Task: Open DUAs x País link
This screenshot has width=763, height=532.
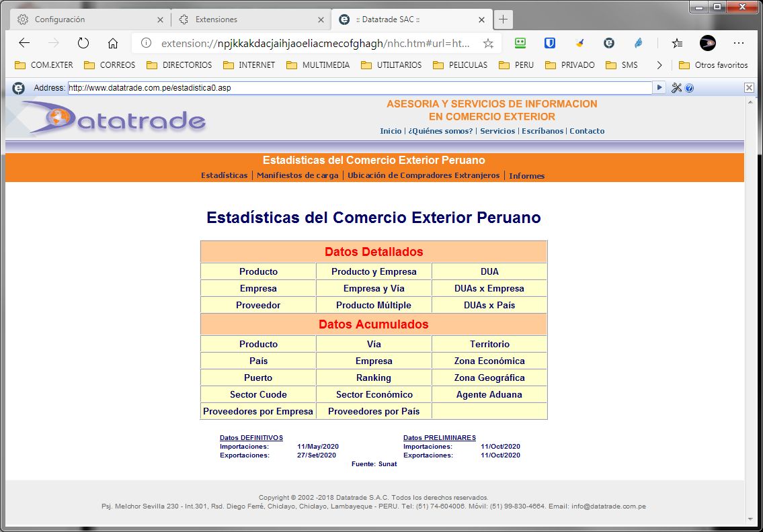Action: pyautogui.click(x=489, y=305)
